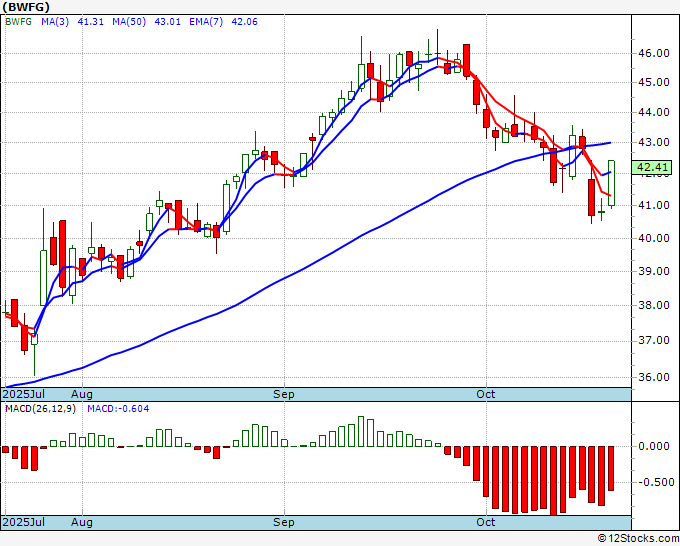Image resolution: width=680 pixels, height=546 pixels.
Task: Click Aug on the price chart axis
Action: click(82, 394)
